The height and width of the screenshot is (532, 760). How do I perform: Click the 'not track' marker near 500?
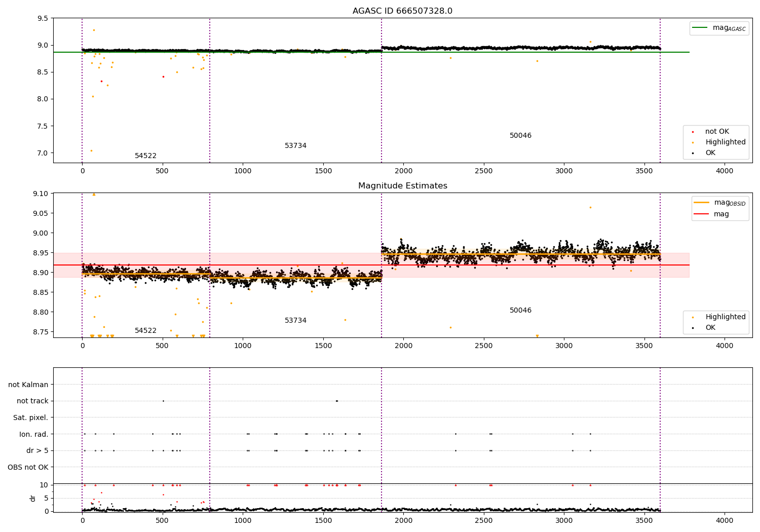(x=163, y=401)
